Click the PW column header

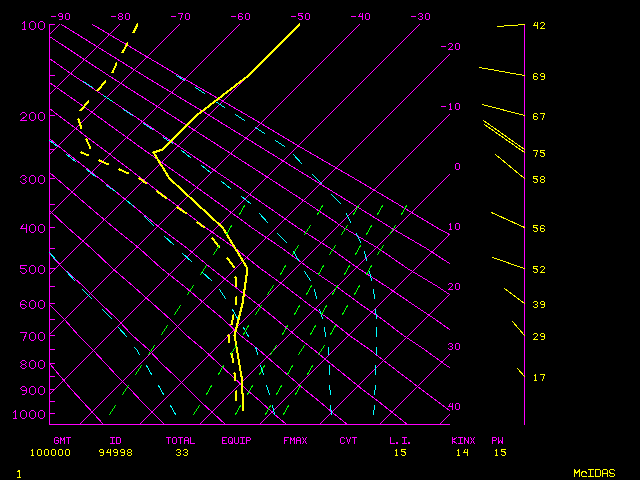click(497, 440)
